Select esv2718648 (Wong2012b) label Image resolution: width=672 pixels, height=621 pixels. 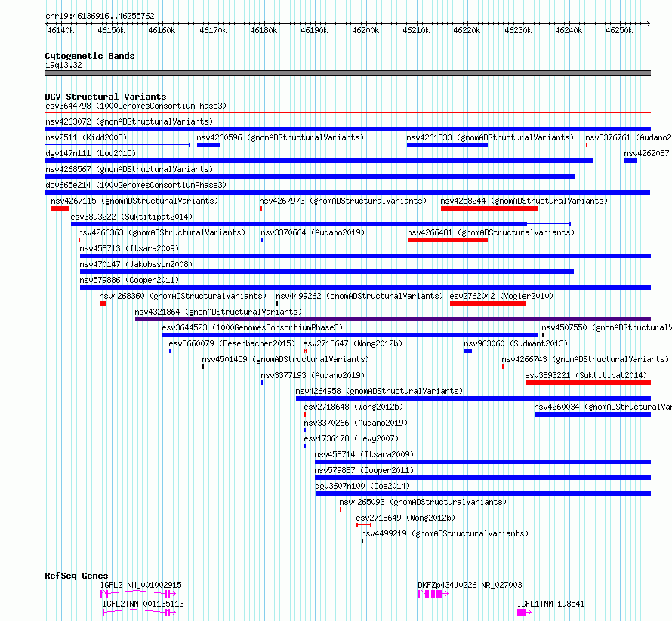click(x=353, y=407)
